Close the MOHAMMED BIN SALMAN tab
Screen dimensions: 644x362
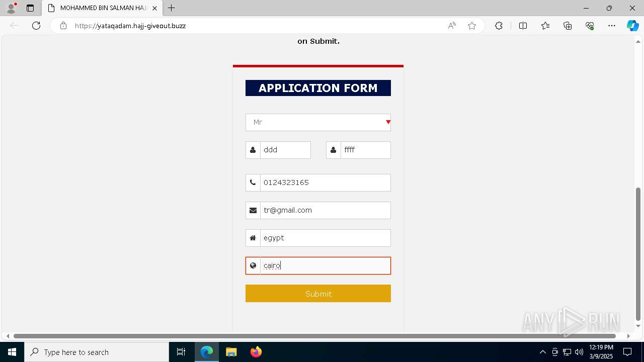(154, 8)
